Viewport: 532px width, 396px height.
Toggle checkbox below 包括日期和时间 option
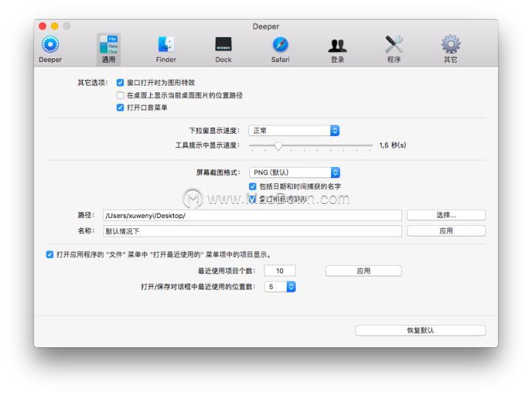[253, 199]
